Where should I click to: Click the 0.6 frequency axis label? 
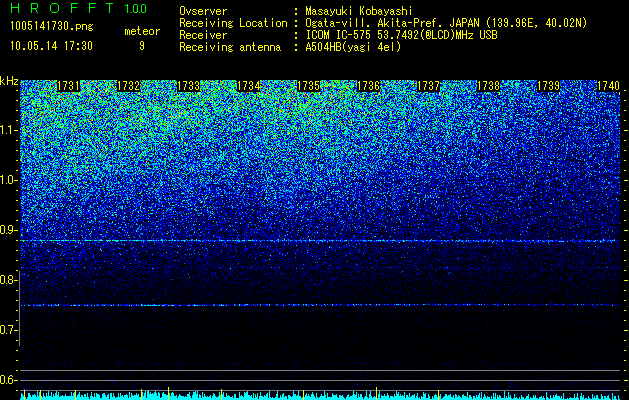point(9,380)
